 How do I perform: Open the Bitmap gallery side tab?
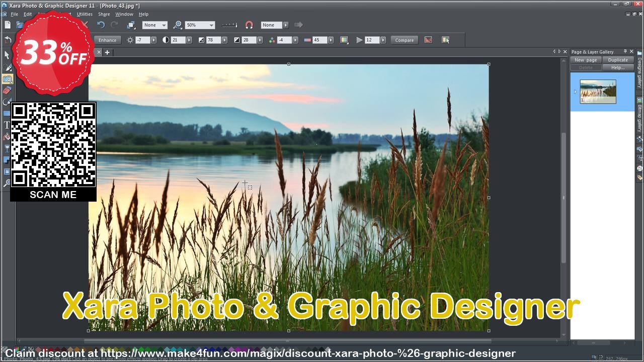coord(639,114)
